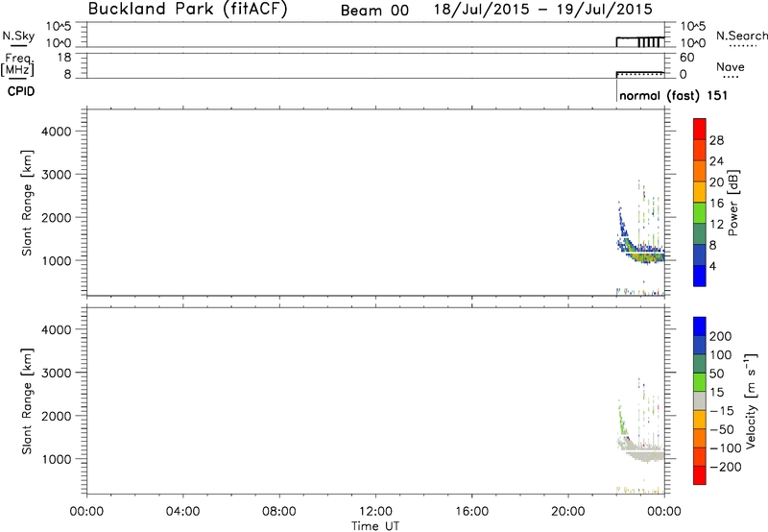This screenshot has height=532, width=768.
Task: Click the 12 label on Power color bar
Action: tap(716, 225)
